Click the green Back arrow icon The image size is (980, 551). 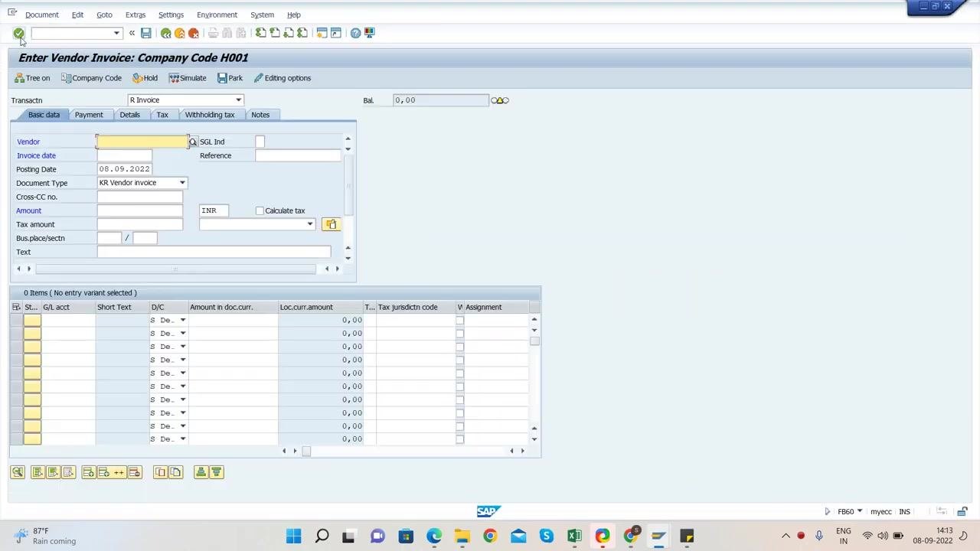pyautogui.click(x=165, y=33)
